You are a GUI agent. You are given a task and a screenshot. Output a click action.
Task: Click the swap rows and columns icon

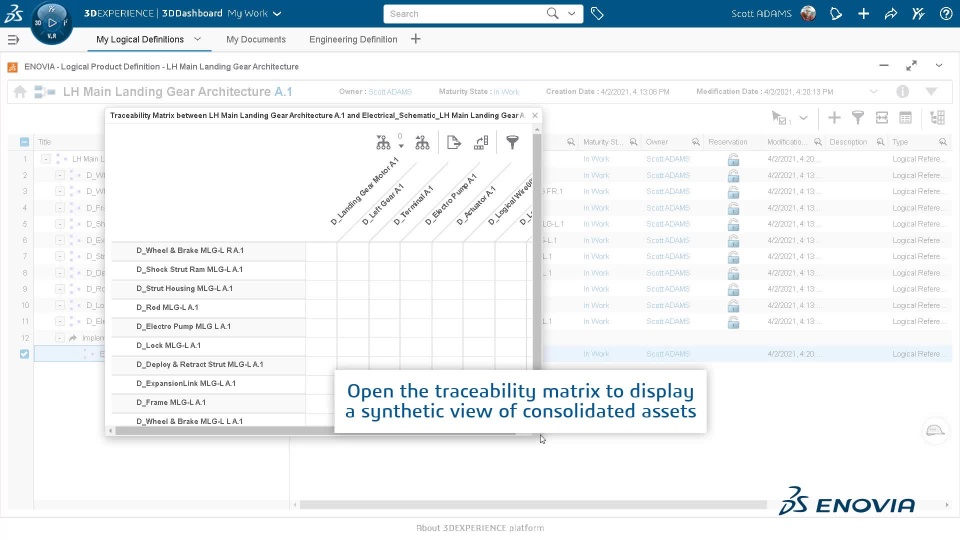(x=481, y=143)
